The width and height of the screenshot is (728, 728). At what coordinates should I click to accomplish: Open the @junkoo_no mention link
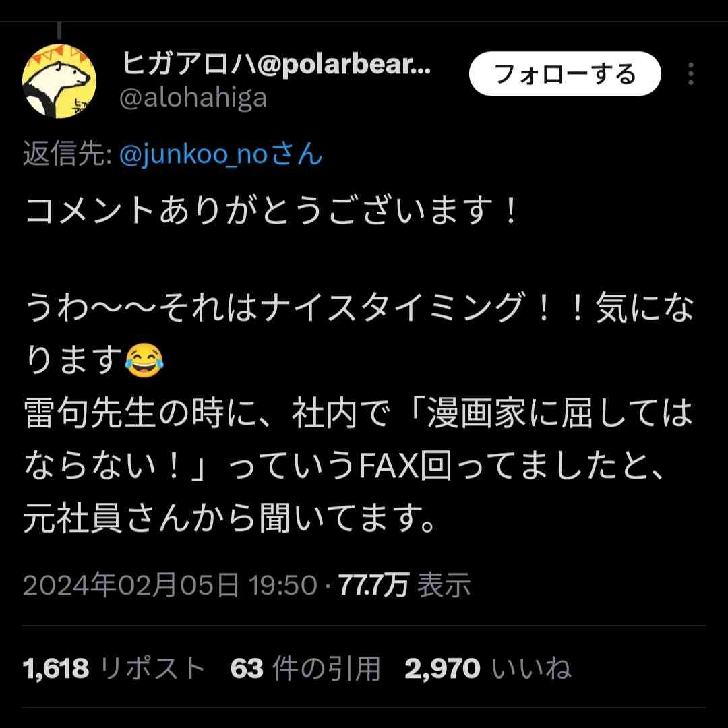point(220,154)
